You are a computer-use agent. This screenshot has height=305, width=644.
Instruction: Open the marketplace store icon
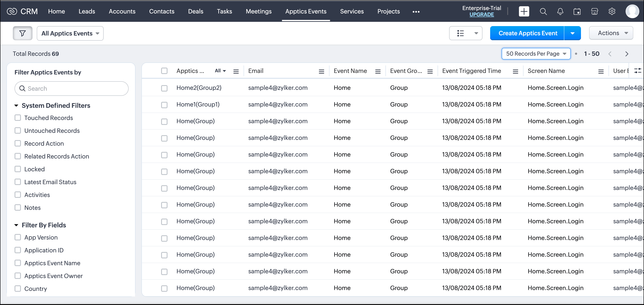(x=594, y=12)
